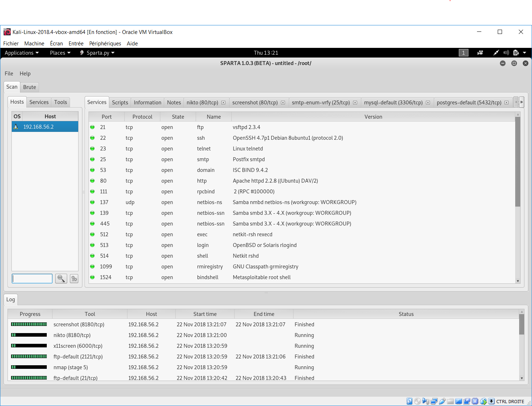Screen dimensions: 532x406
Task: Click the host filter text input field
Action: pyautogui.click(x=32, y=278)
